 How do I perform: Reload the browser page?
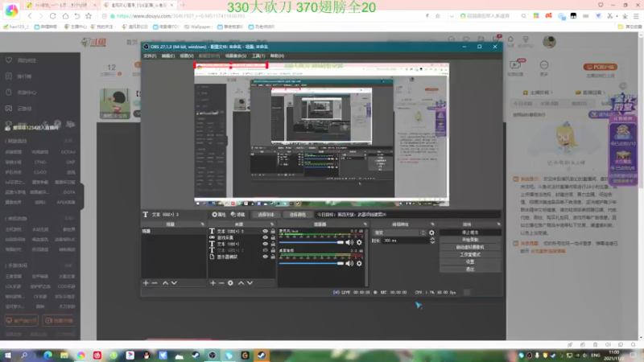click(52, 16)
